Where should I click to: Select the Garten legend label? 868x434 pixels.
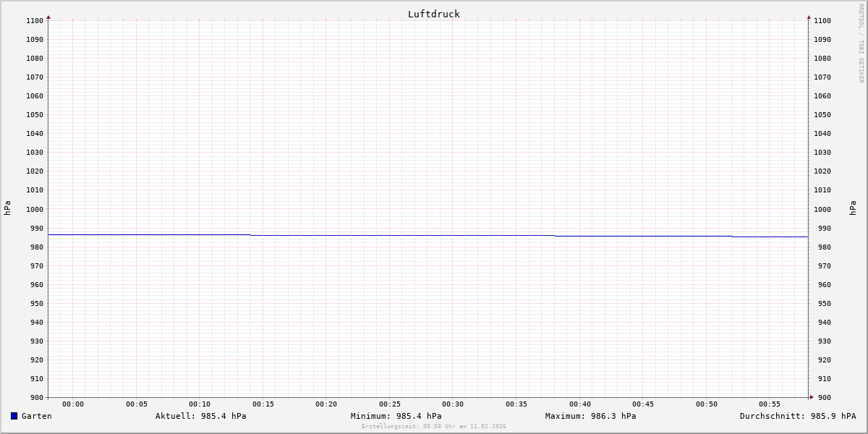click(x=36, y=416)
